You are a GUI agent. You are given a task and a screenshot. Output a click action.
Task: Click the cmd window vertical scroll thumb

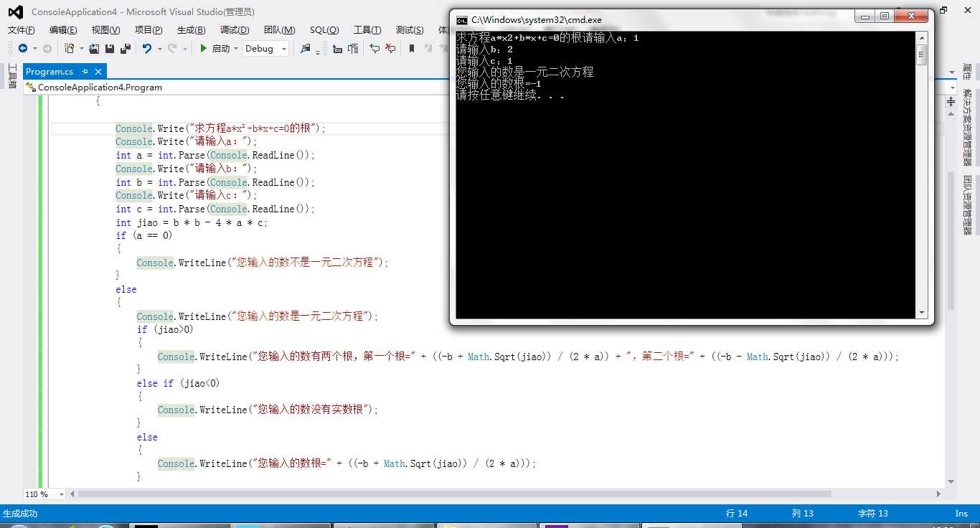click(x=922, y=55)
